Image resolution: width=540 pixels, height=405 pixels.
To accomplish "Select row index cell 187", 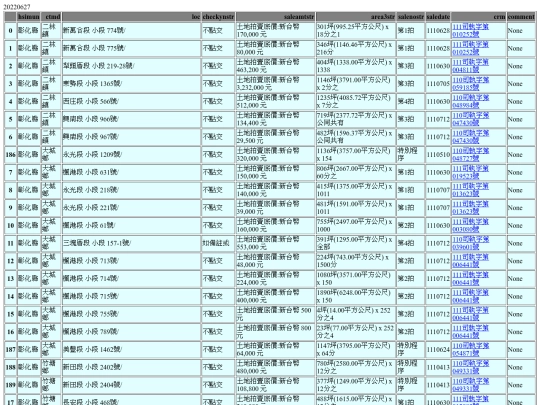I will click(x=10, y=350).
